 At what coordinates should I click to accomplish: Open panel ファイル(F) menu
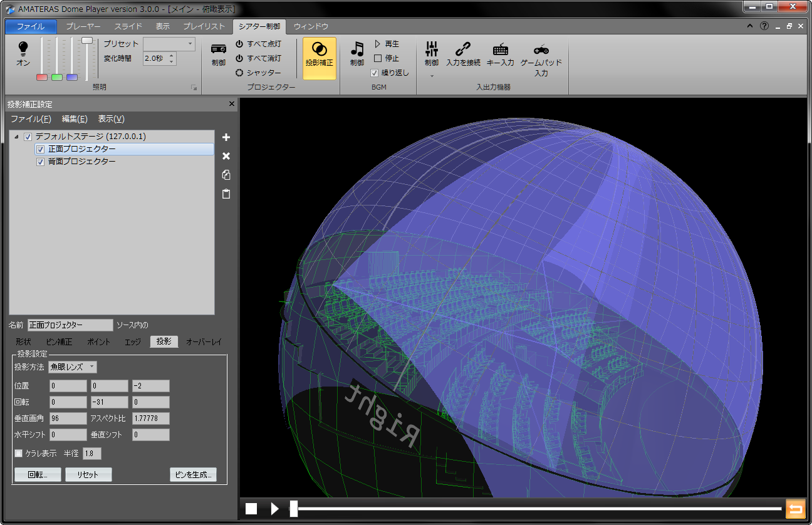(x=31, y=119)
